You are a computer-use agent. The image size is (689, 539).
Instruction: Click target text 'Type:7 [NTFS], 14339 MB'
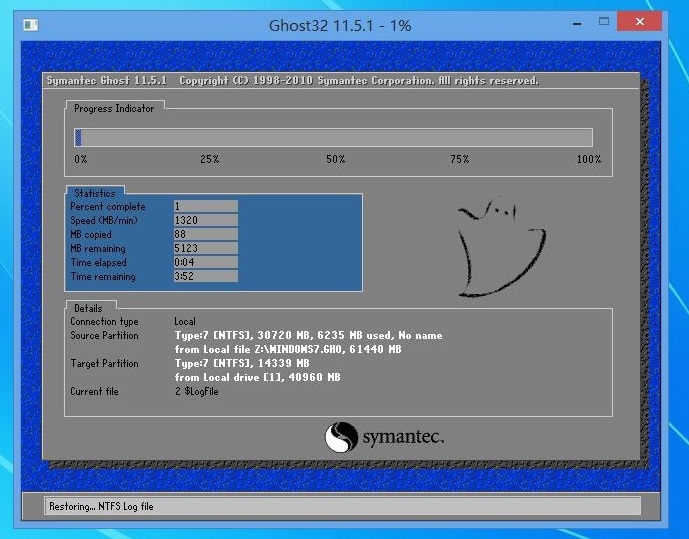point(242,363)
